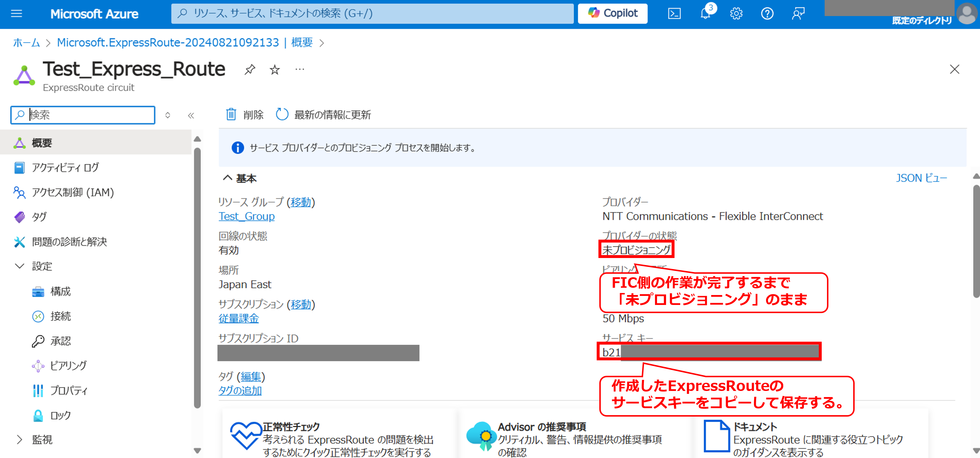Pin Test_Express_Route to dashboard
The image size is (980, 458).
pos(250,70)
